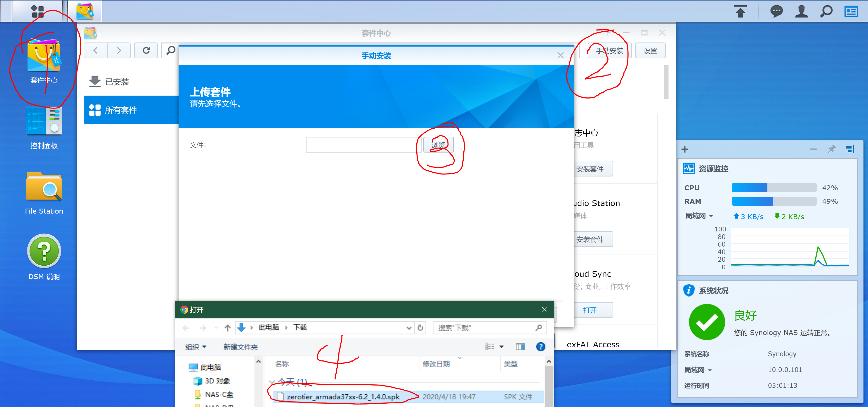Add a widget with plus icon
868x407 pixels.
pyautogui.click(x=685, y=149)
